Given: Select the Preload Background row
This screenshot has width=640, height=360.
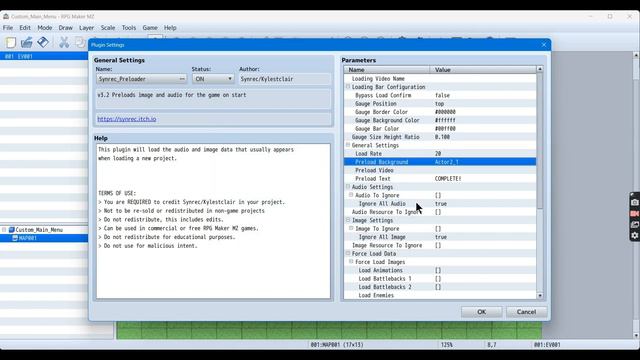Looking at the screenshot, I should coord(440,162).
